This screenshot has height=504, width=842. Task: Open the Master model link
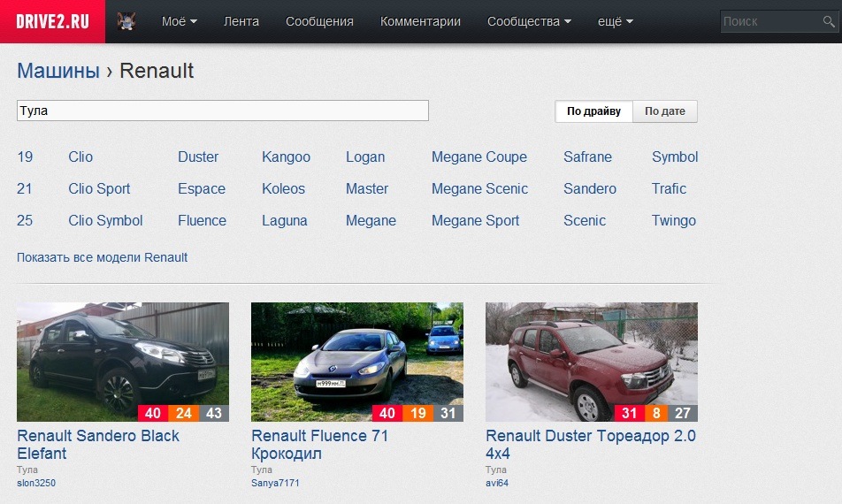367,188
